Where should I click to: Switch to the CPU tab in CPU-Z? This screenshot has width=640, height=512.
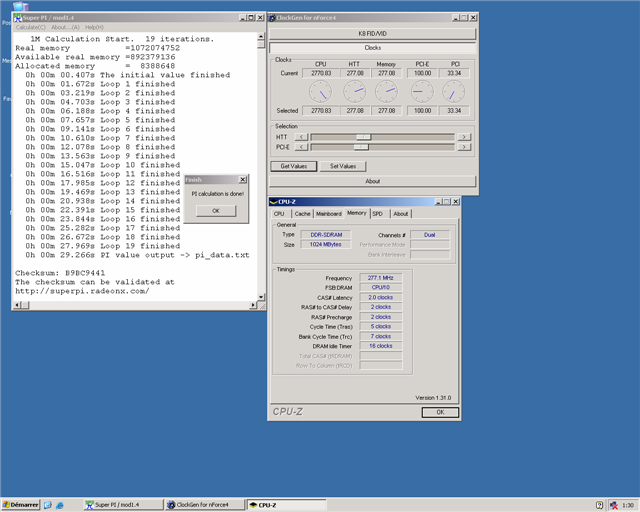click(280, 213)
